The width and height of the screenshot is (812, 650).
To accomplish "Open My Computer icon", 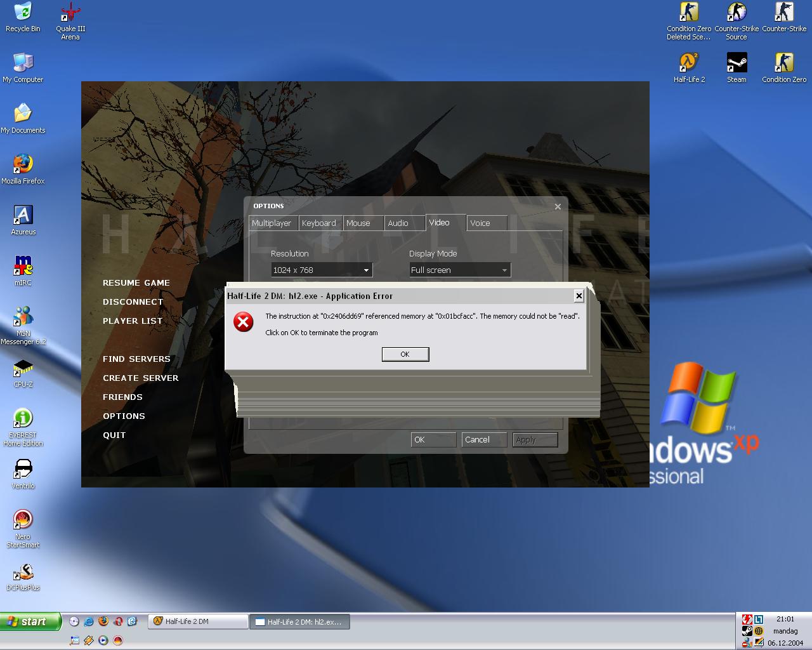I will 23,68.
